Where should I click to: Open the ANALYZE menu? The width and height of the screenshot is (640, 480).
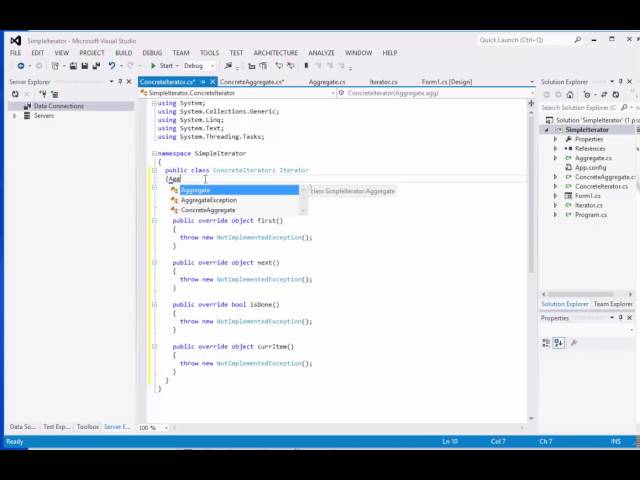[322, 53]
